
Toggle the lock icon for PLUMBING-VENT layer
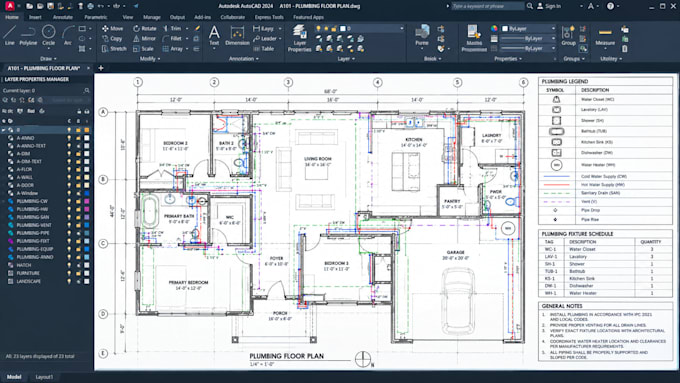[78, 225]
